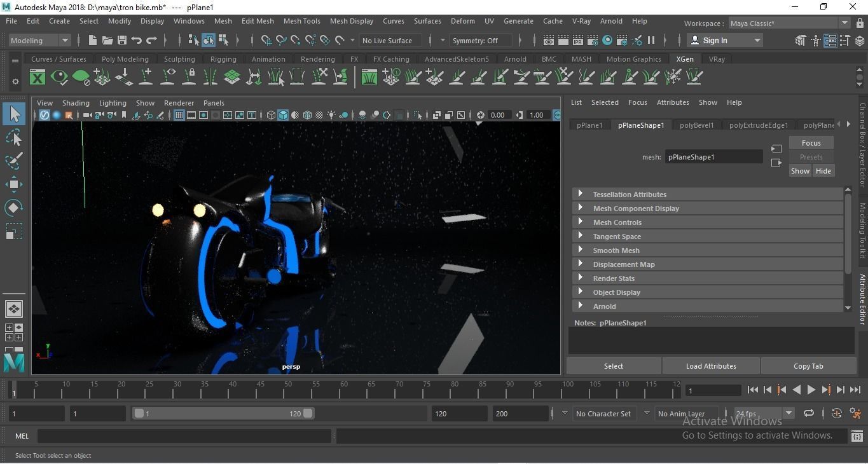Toggle the viewport grid display
Image resolution: width=868 pixels, height=464 pixels.
click(x=179, y=115)
